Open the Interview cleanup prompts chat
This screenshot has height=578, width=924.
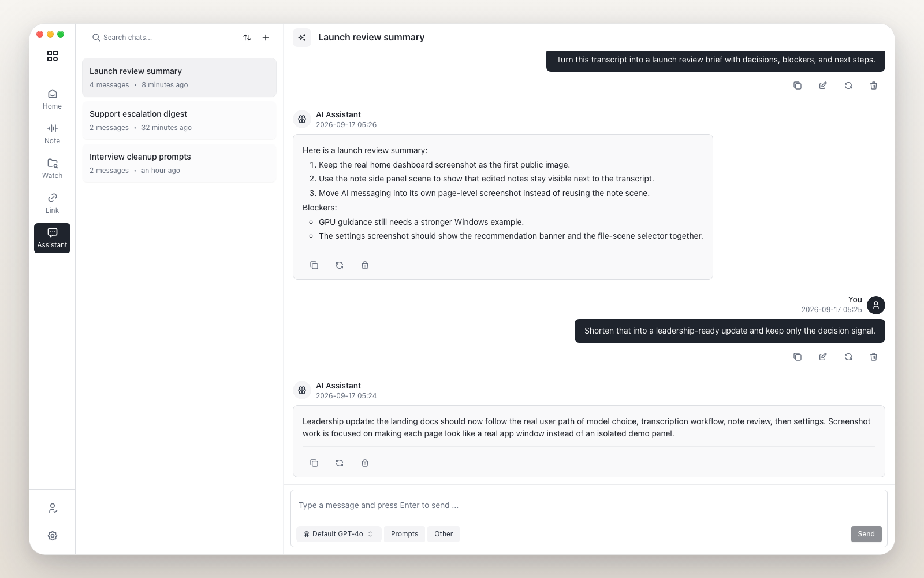click(x=179, y=163)
